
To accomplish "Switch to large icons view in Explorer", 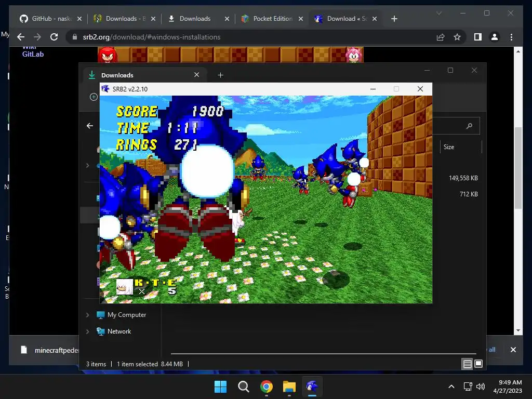I will coord(478,364).
